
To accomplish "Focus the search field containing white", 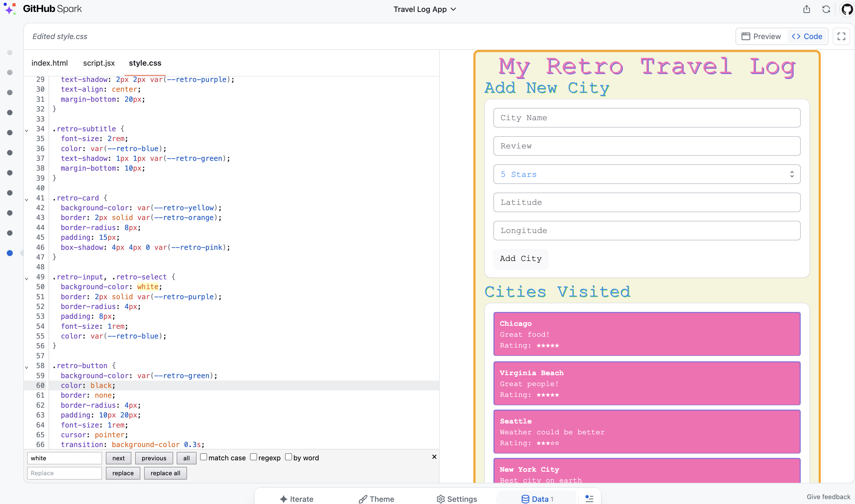I will click(x=65, y=458).
